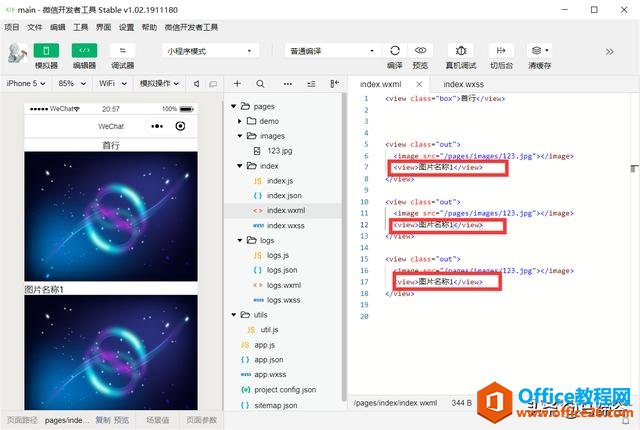Open the iPhone 5 device dropdown
The height and width of the screenshot is (430, 640).
pos(26,84)
